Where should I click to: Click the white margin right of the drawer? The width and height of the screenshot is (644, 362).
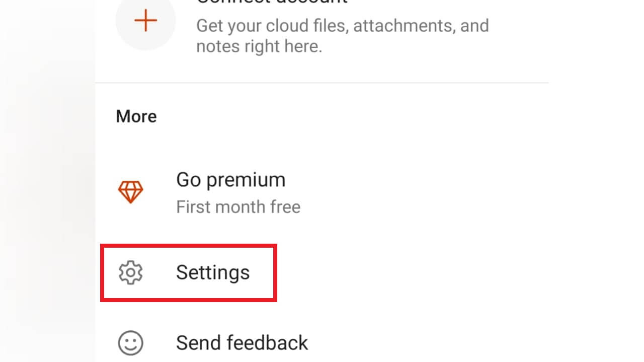[596, 181]
